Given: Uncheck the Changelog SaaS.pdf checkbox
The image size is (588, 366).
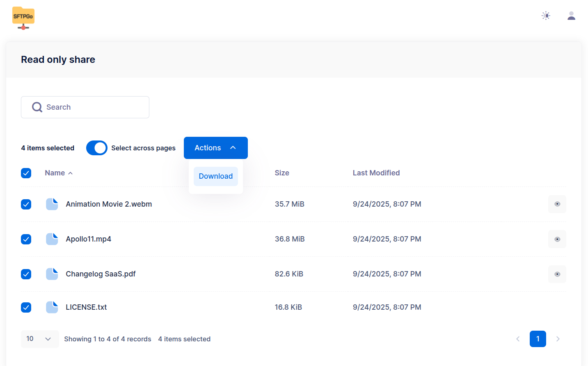Looking at the screenshot, I should pos(26,274).
